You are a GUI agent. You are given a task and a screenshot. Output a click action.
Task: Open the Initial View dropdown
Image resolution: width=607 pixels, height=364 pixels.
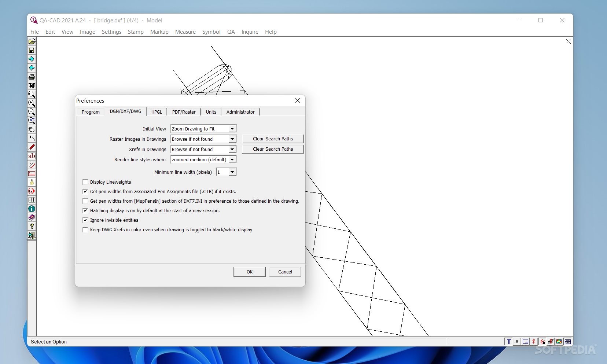point(232,129)
